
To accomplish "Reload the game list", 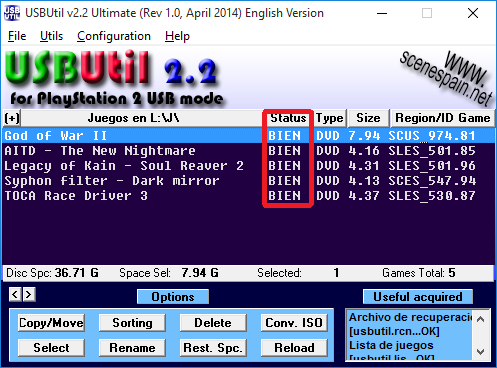I will point(294,348).
